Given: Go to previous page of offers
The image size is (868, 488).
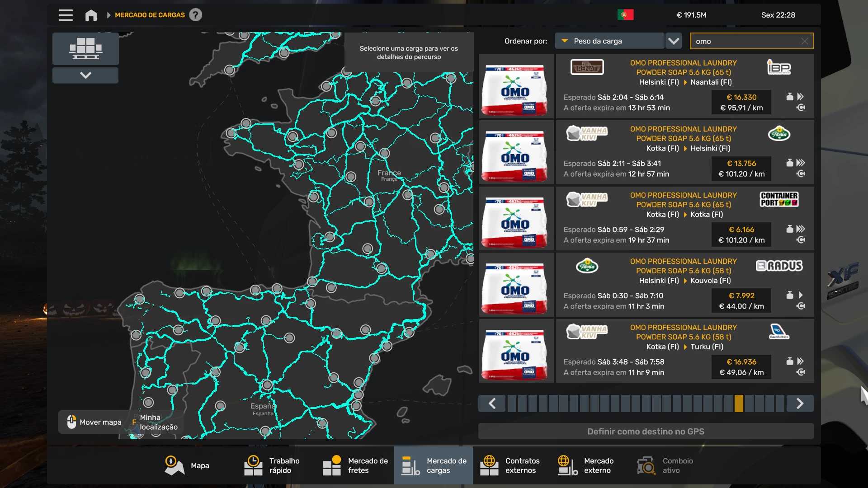Looking at the screenshot, I should pyautogui.click(x=492, y=404).
